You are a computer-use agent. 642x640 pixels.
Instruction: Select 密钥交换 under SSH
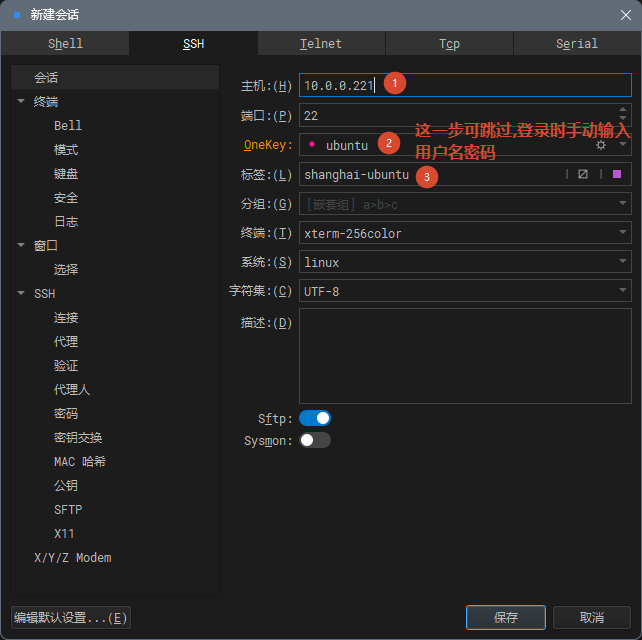coord(78,438)
